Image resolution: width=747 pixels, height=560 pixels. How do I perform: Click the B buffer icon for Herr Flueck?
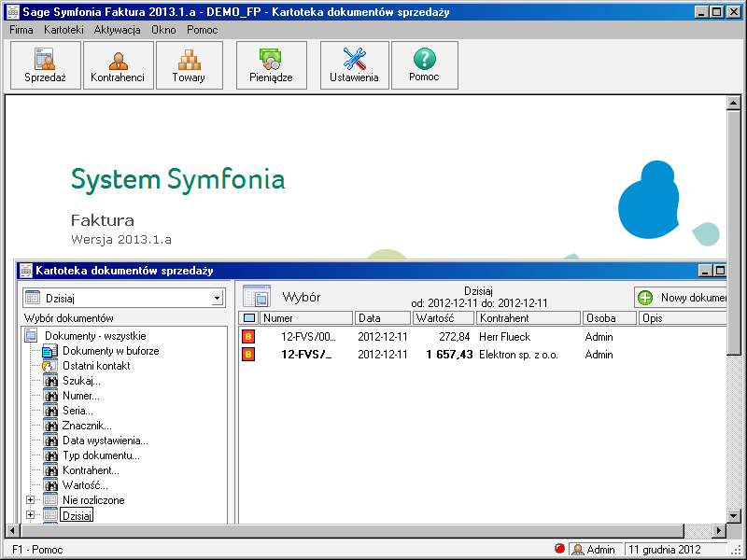pyautogui.click(x=248, y=337)
